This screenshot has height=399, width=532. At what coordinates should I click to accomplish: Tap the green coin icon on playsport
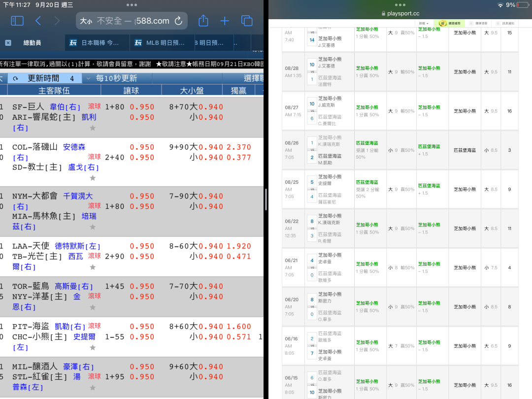click(x=442, y=24)
